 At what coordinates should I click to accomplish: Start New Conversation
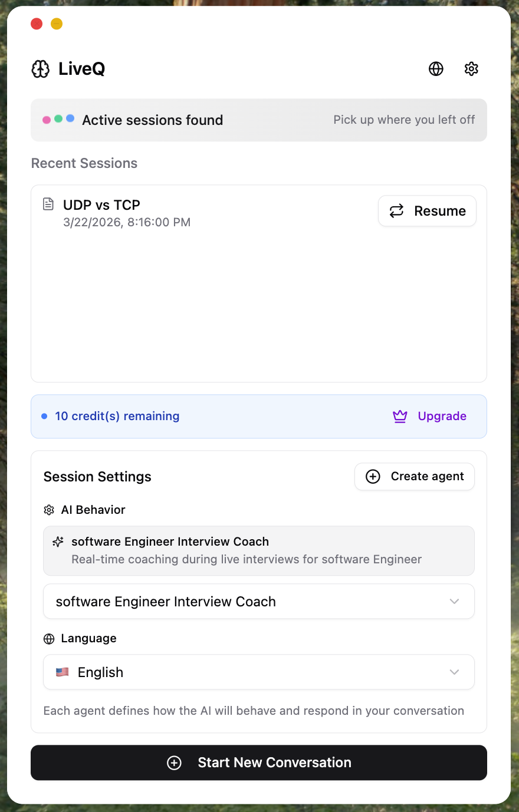(258, 763)
